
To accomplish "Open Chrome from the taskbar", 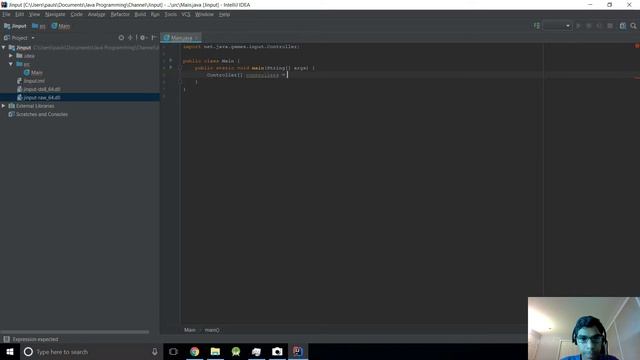I will 195,352.
